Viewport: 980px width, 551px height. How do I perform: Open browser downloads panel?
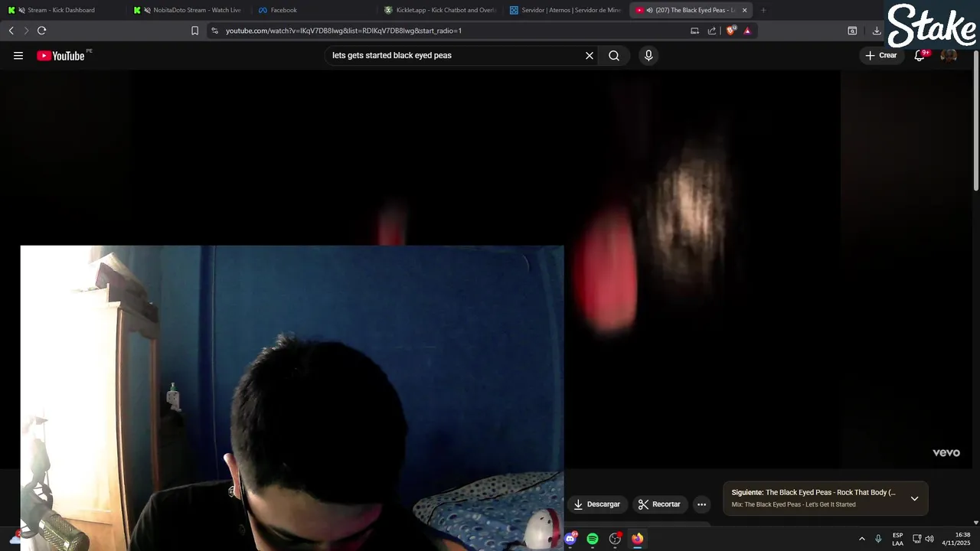[x=877, y=31]
